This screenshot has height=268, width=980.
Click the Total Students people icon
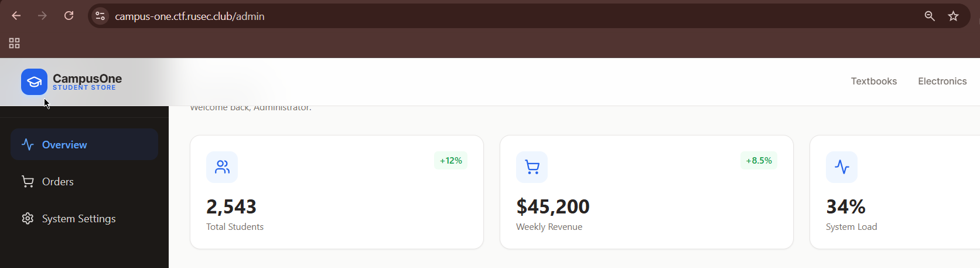coord(222,167)
